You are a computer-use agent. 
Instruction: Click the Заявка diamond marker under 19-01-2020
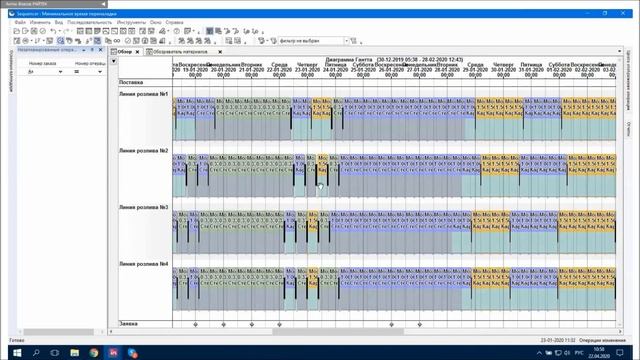196,324
